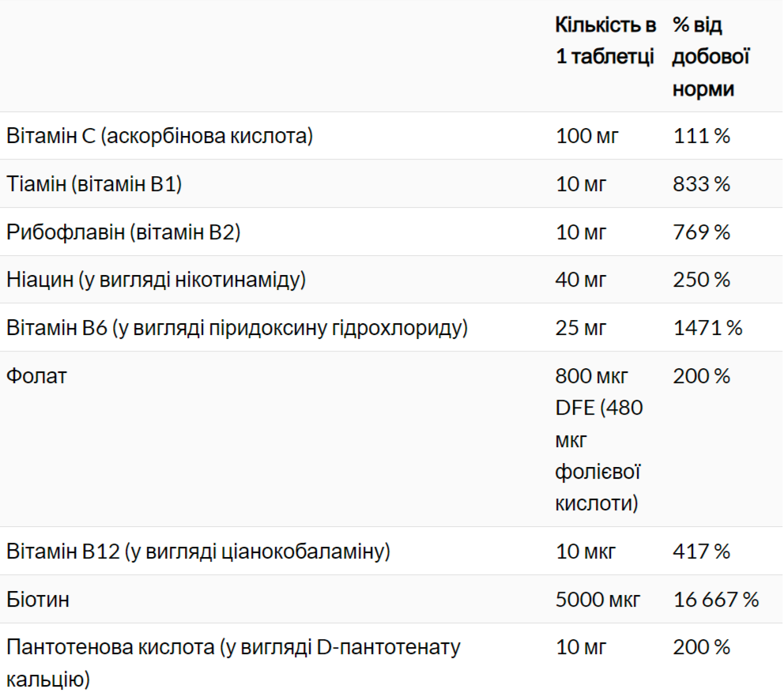Click the '5000 мкг' biotin amount

(x=598, y=600)
